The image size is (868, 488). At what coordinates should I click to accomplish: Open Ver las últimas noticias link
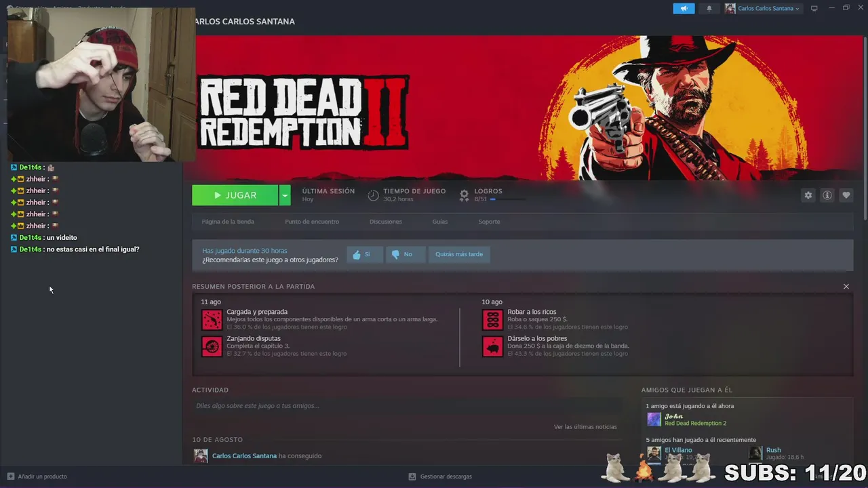585,427
